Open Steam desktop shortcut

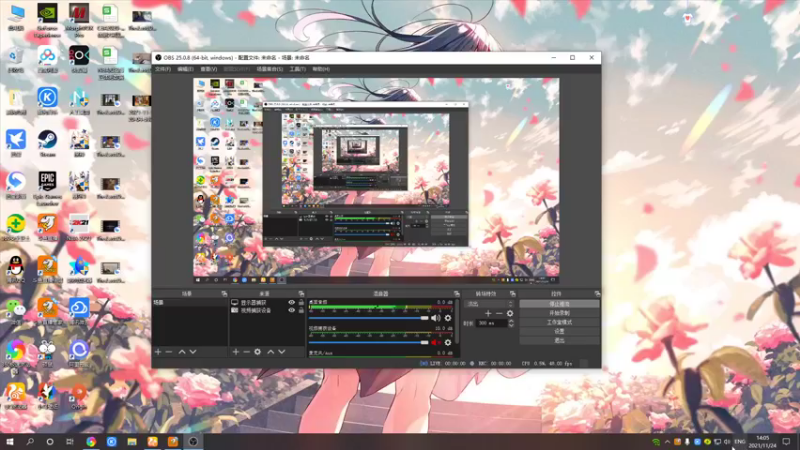coord(47,143)
